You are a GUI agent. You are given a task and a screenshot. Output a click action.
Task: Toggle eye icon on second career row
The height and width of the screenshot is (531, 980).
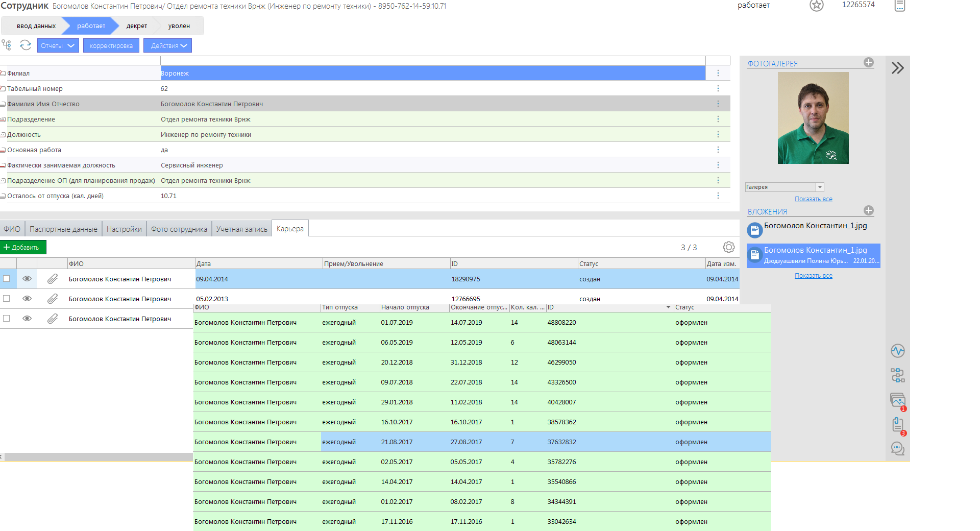pyautogui.click(x=27, y=299)
